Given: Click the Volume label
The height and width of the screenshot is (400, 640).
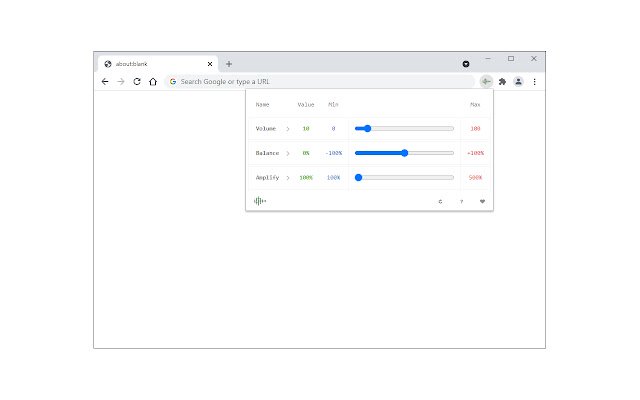Looking at the screenshot, I should coord(266,129).
